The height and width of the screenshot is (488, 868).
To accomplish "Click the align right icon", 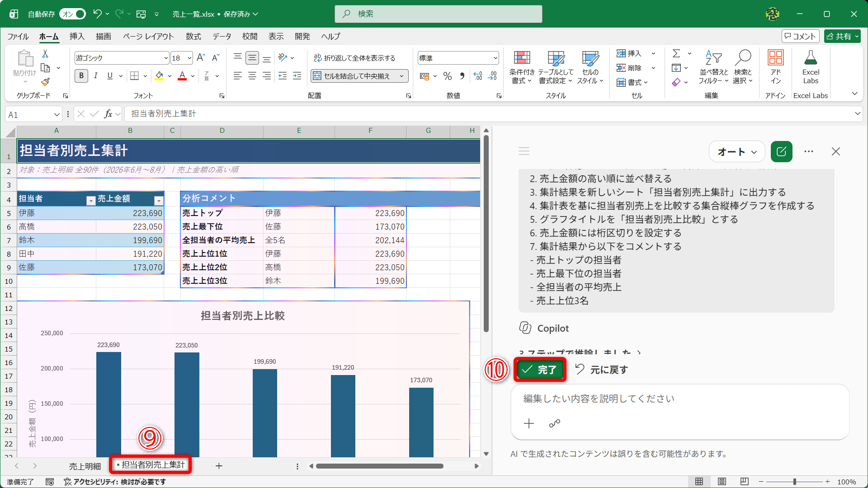I will (267, 76).
